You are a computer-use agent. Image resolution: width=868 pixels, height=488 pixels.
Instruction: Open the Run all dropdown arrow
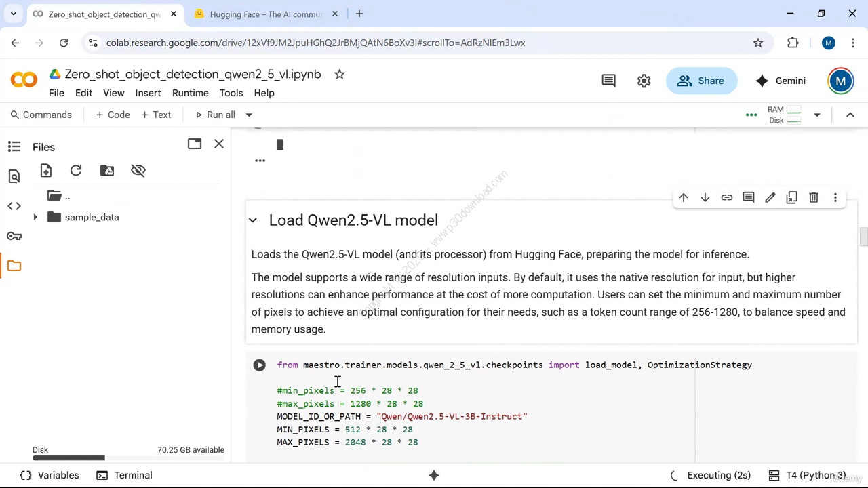[249, 115]
